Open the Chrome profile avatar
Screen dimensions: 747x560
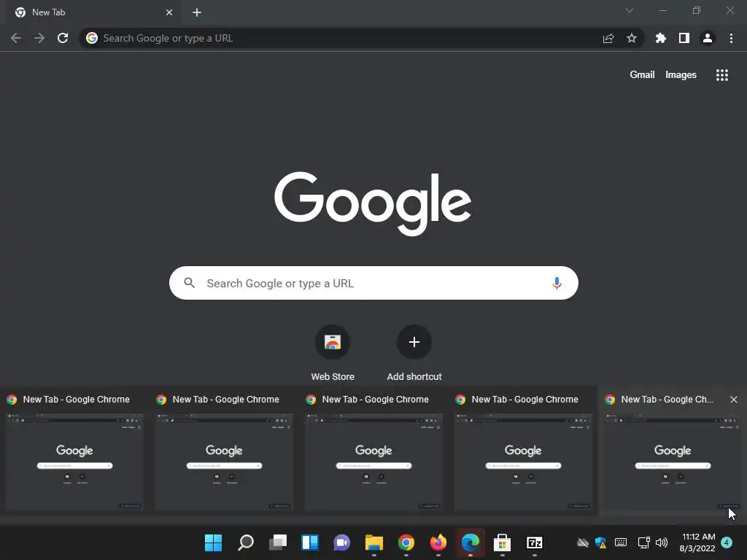(x=708, y=38)
